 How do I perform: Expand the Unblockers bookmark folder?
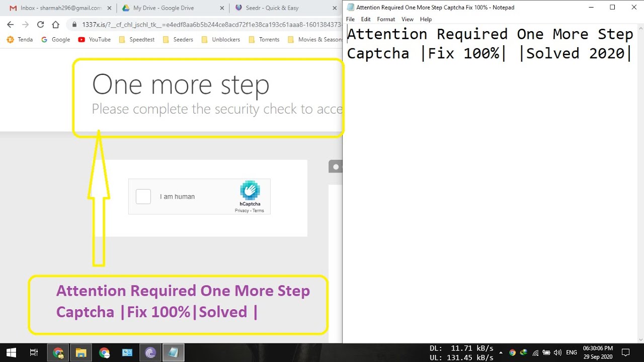tap(220, 40)
